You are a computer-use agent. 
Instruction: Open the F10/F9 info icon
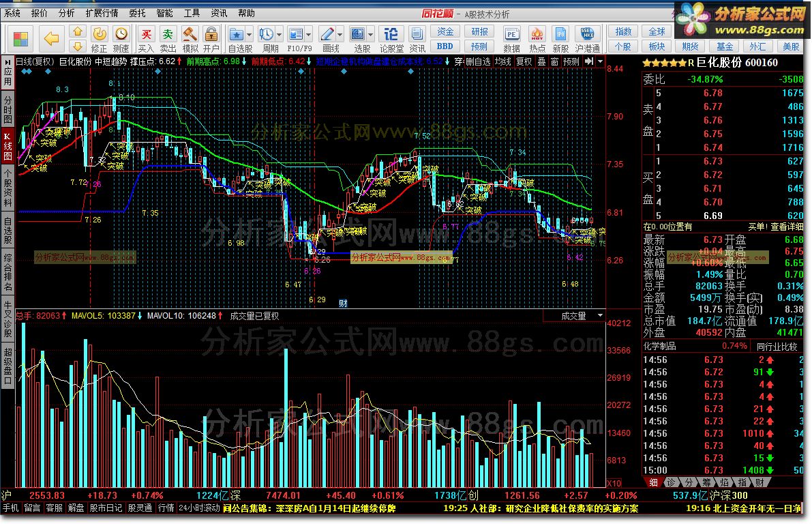coord(296,34)
